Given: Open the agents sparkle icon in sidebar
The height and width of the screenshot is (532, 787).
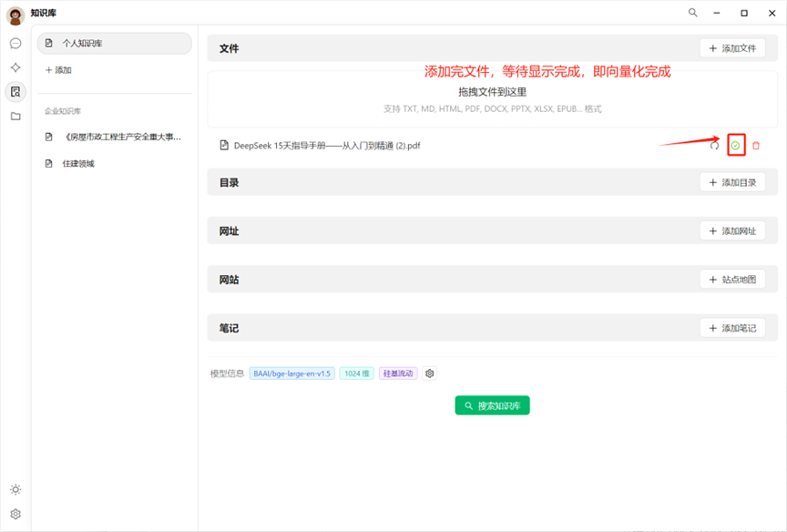Looking at the screenshot, I should [x=15, y=67].
